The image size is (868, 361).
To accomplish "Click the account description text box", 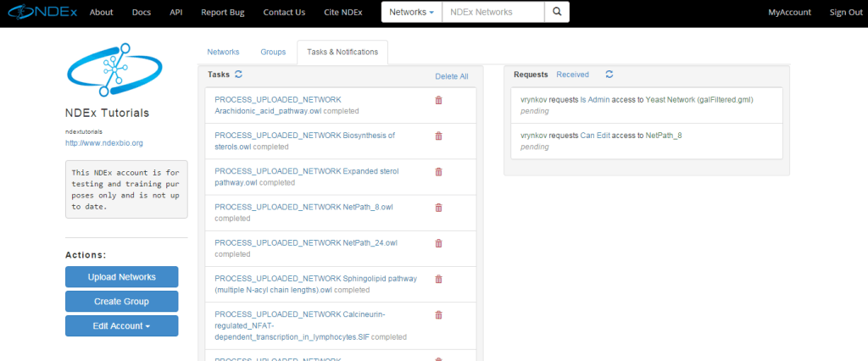I will [126, 189].
